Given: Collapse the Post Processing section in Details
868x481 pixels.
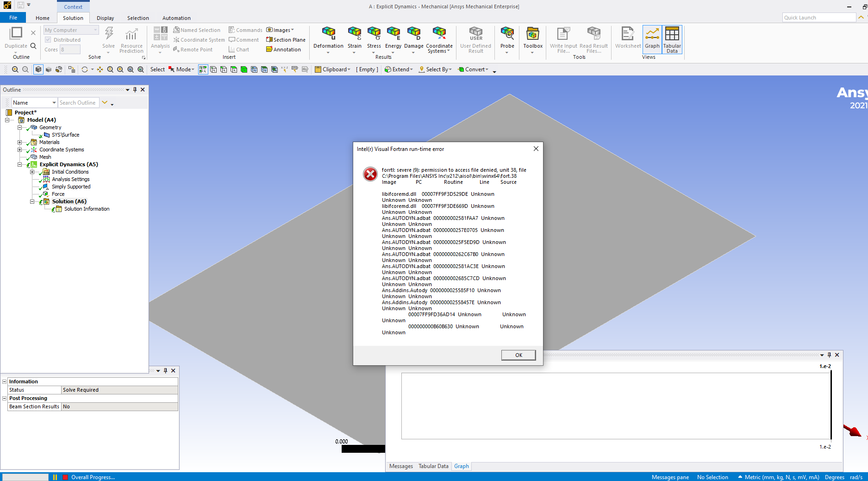Looking at the screenshot, I should coord(5,399).
